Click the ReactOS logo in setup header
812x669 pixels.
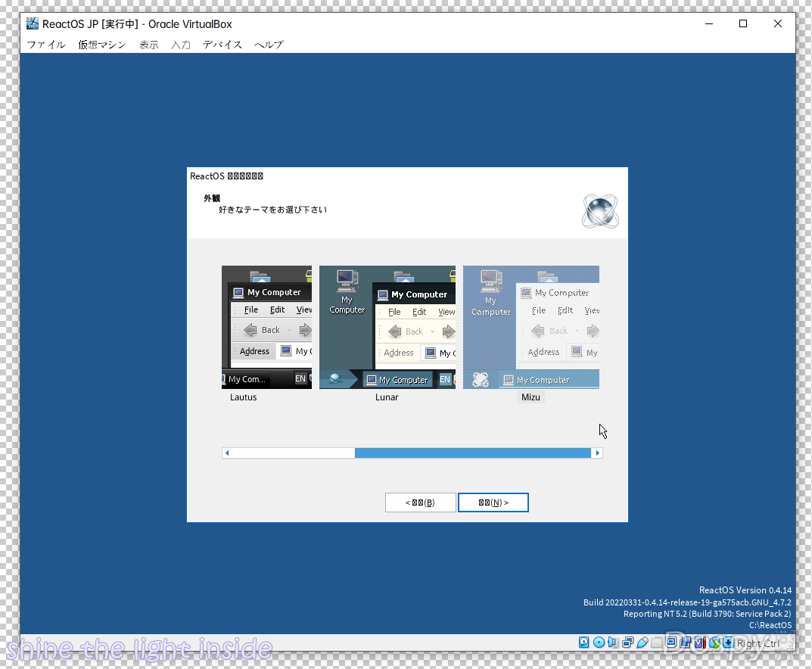[600, 211]
